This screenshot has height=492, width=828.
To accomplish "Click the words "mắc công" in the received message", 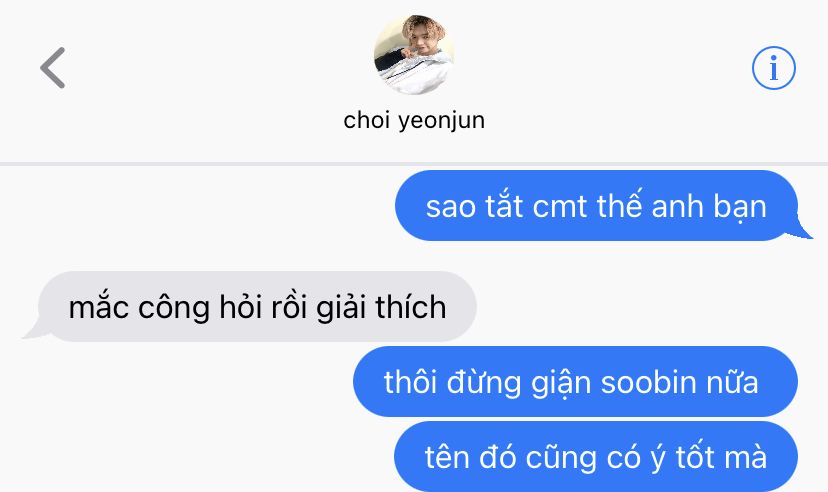I will [139, 308].
